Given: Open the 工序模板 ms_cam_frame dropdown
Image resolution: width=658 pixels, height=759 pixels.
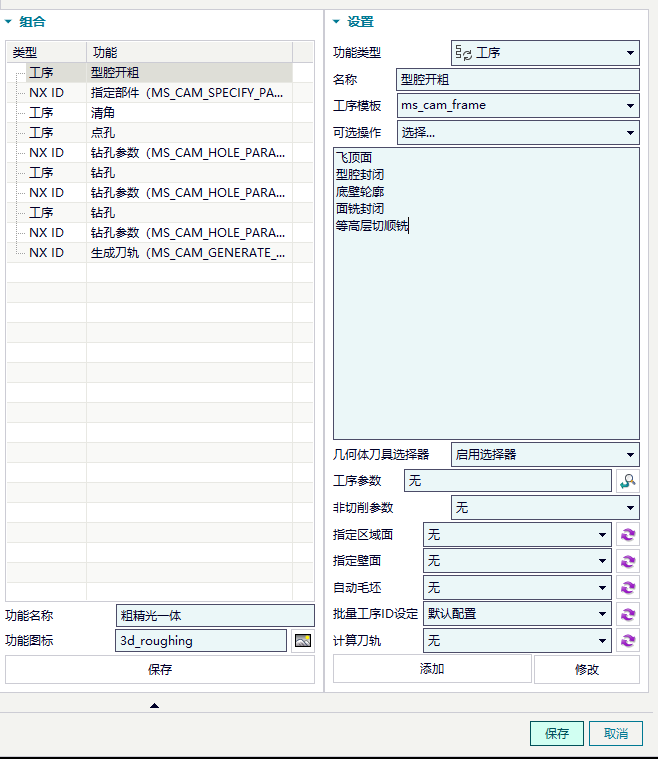Looking at the screenshot, I should pos(518,106).
